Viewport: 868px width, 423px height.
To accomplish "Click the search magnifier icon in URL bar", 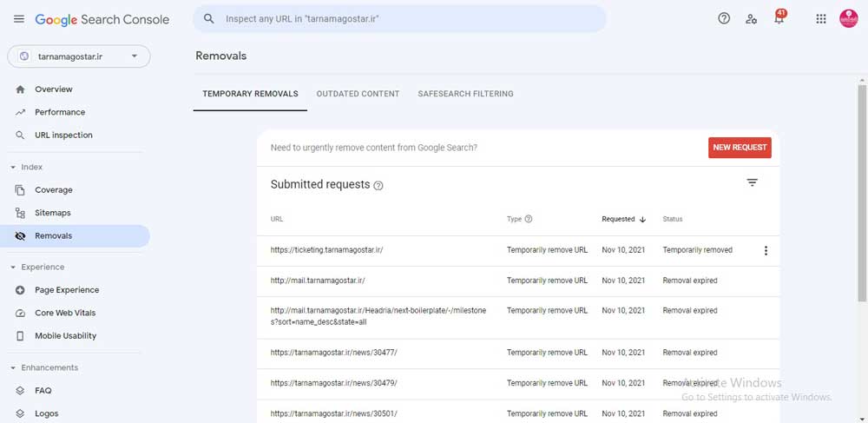I will 208,19.
